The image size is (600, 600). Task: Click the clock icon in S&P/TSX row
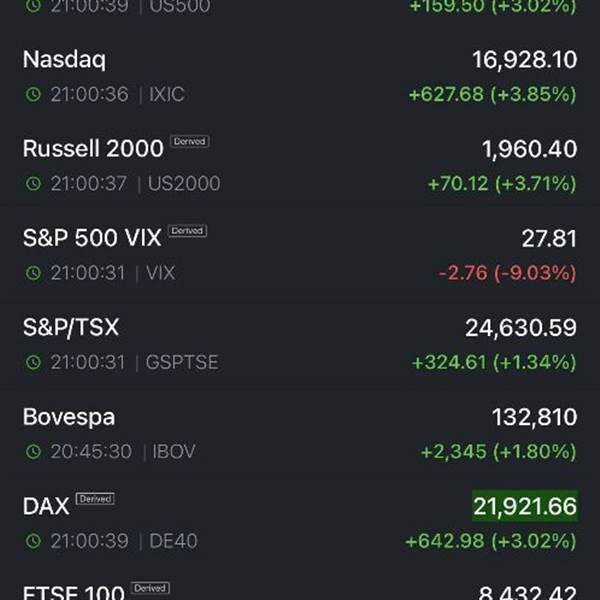tap(33, 362)
